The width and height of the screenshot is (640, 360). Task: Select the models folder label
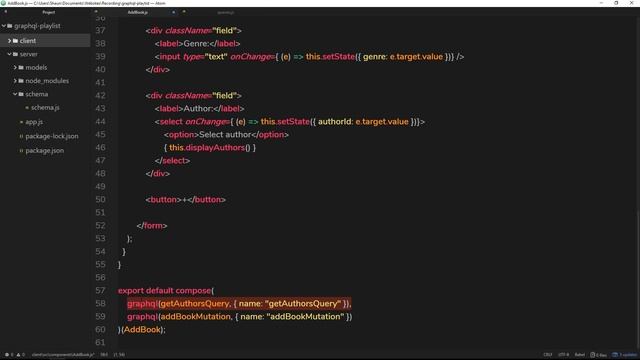coord(36,67)
